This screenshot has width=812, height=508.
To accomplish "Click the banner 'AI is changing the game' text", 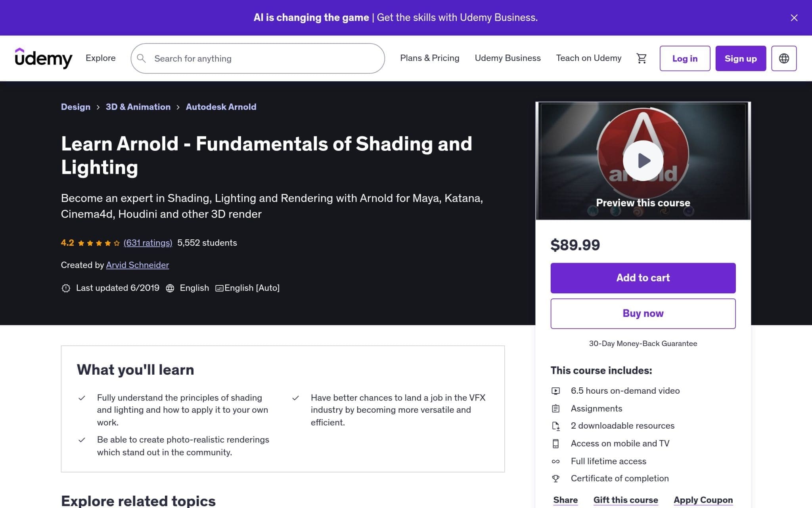I will (x=311, y=17).
